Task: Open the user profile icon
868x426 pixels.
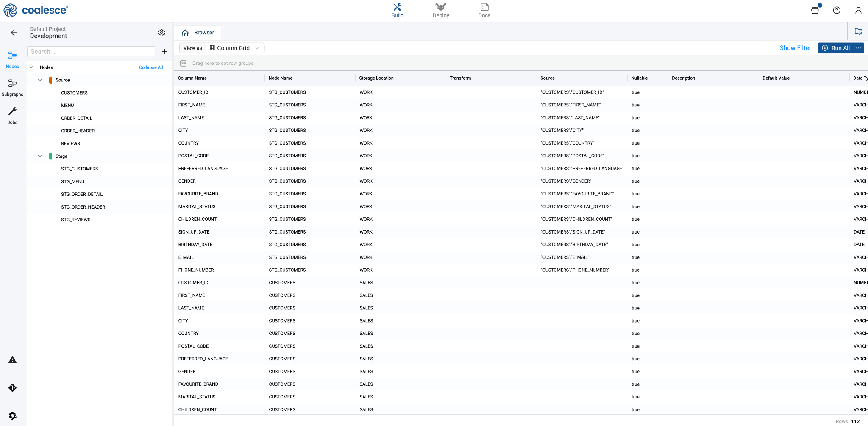Action: (858, 10)
